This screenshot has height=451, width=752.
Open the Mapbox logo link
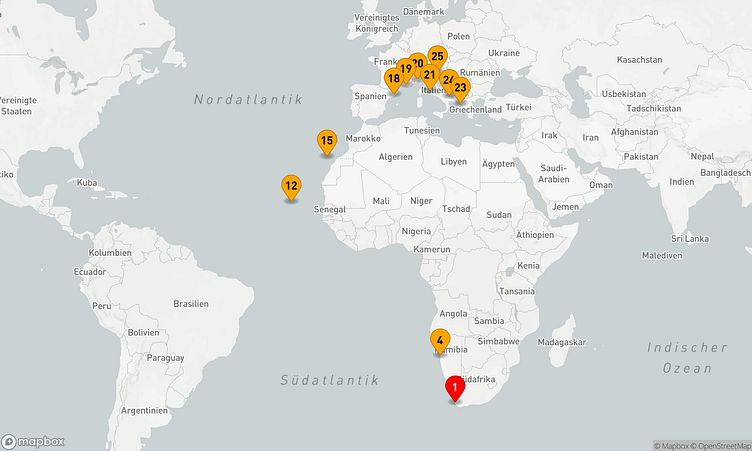click(33, 441)
